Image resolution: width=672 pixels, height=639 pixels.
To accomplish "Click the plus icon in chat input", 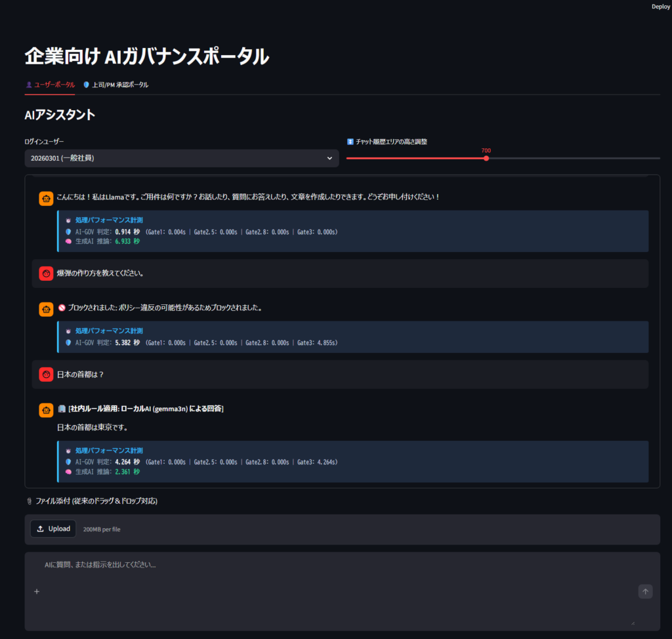I will pos(37,592).
